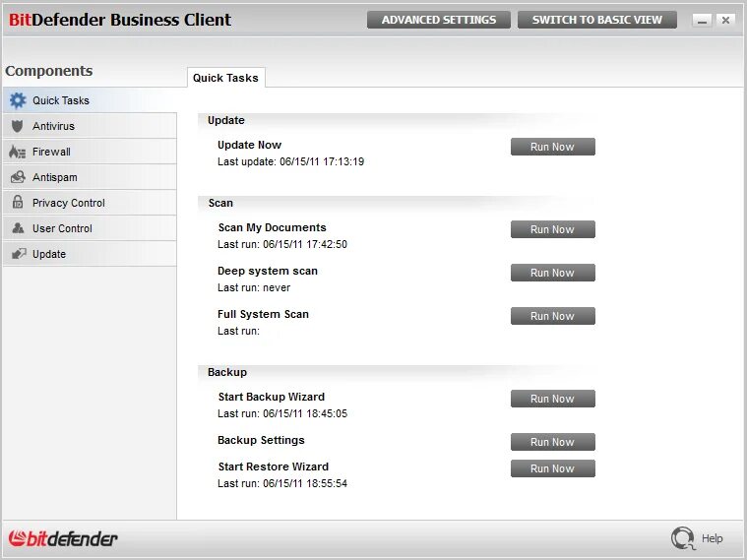Run the Deep system scan
Viewport: 747px width, 560px height.
pyautogui.click(x=553, y=273)
